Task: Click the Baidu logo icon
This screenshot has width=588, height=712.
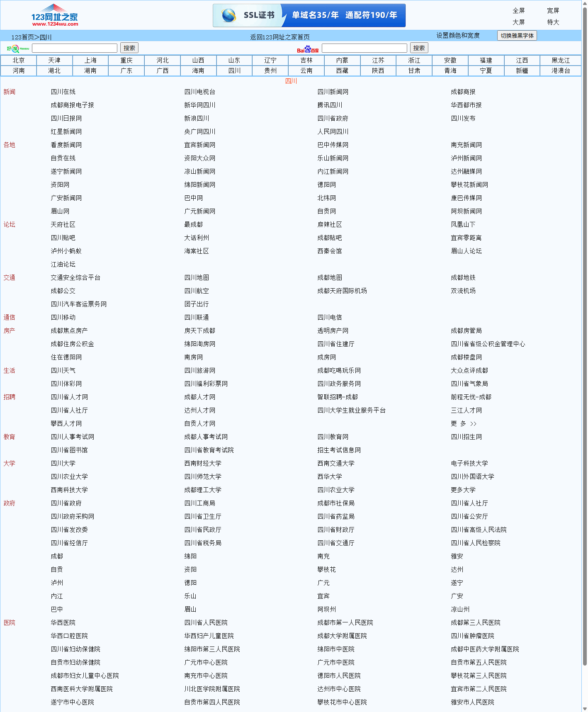Action: [x=308, y=49]
